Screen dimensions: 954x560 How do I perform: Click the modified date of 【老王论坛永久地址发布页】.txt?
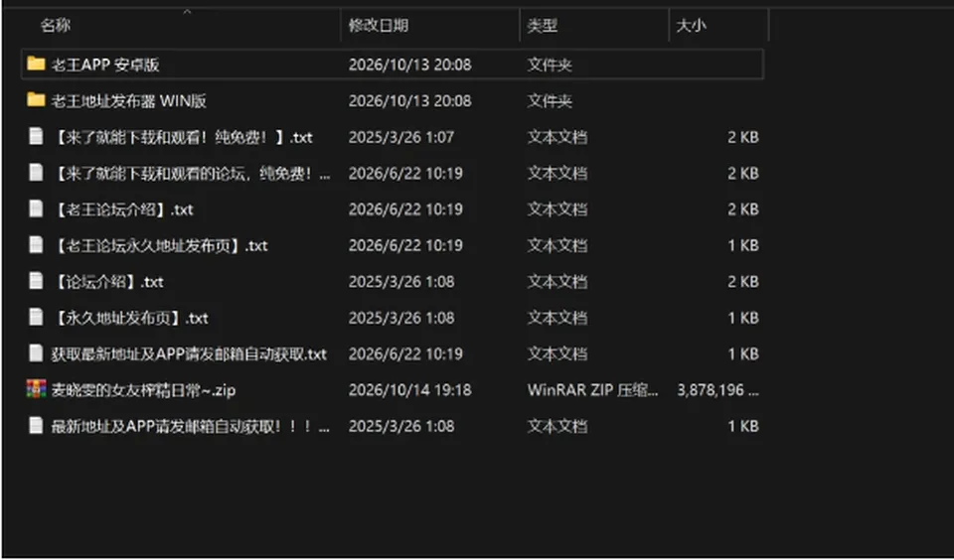[405, 245]
